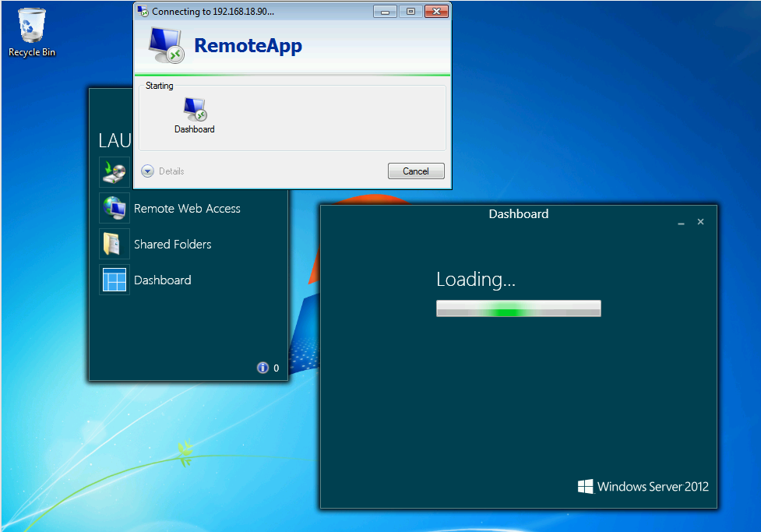Image resolution: width=761 pixels, height=532 pixels.
Task: Click the alert count 0 in Launchpad
Action: pyautogui.click(x=277, y=368)
